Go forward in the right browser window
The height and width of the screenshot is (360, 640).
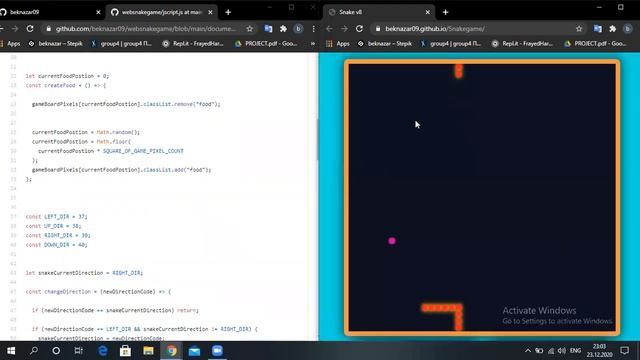click(344, 29)
